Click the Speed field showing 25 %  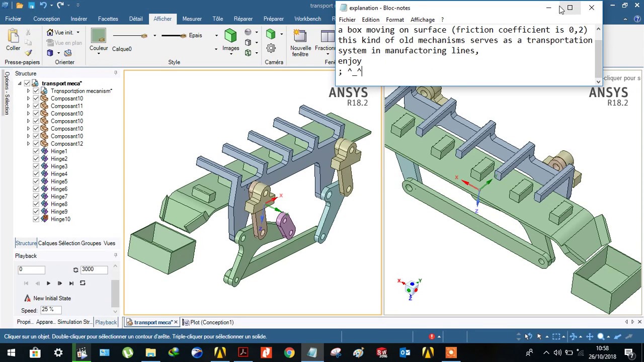(x=52, y=310)
